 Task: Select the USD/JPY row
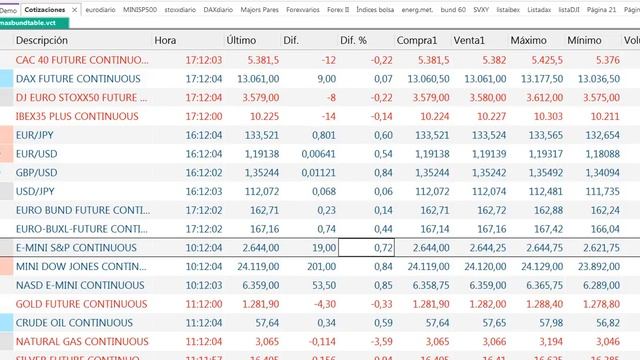[x=320, y=191]
